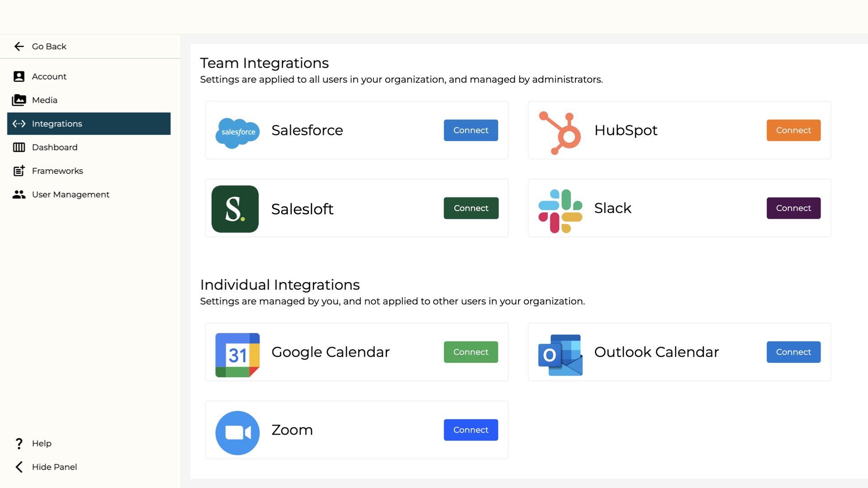Click the Dashboard columns icon
Screen dimensions: 868x488
pyautogui.click(x=19, y=147)
